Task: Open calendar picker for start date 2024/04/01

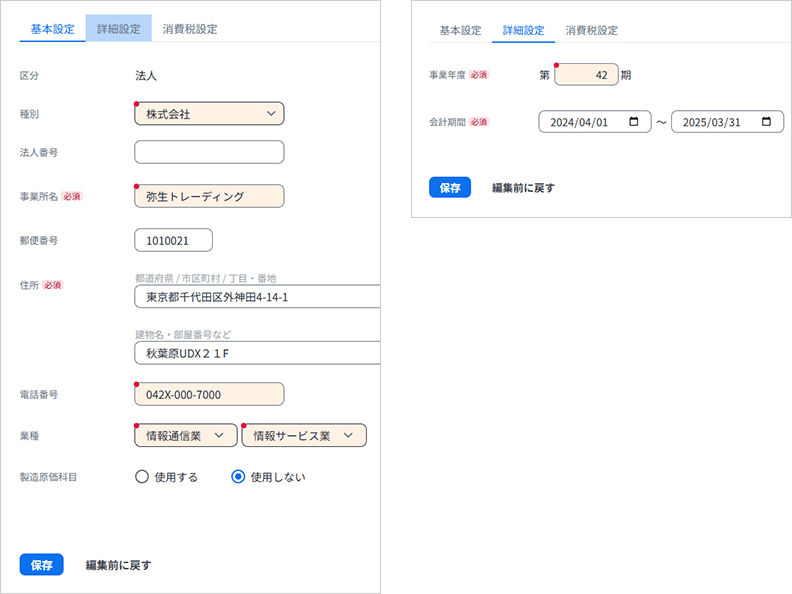Action: tap(634, 122)
